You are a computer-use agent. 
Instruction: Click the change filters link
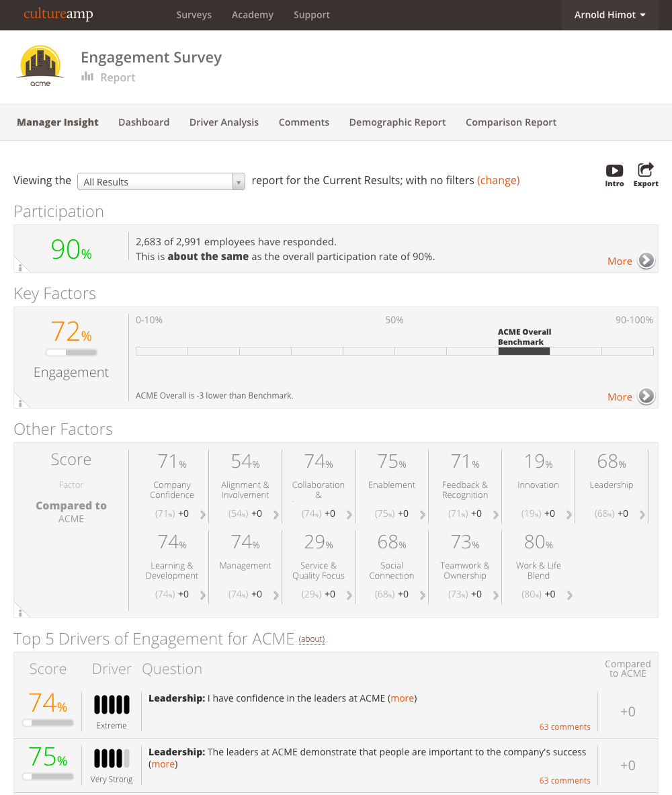pyautogui.click(x=498, y=180)
